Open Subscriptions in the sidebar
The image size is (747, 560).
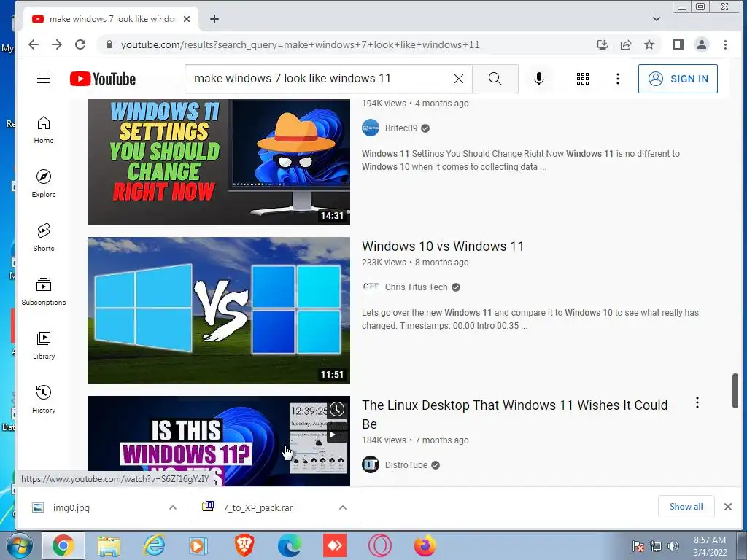[44, 291]
